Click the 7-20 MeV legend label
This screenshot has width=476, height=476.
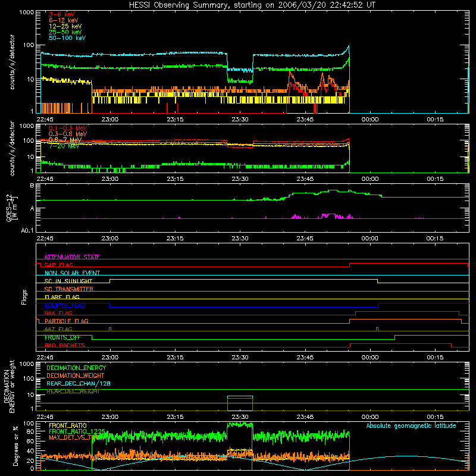pyautogui.click(x=64, y=146)
